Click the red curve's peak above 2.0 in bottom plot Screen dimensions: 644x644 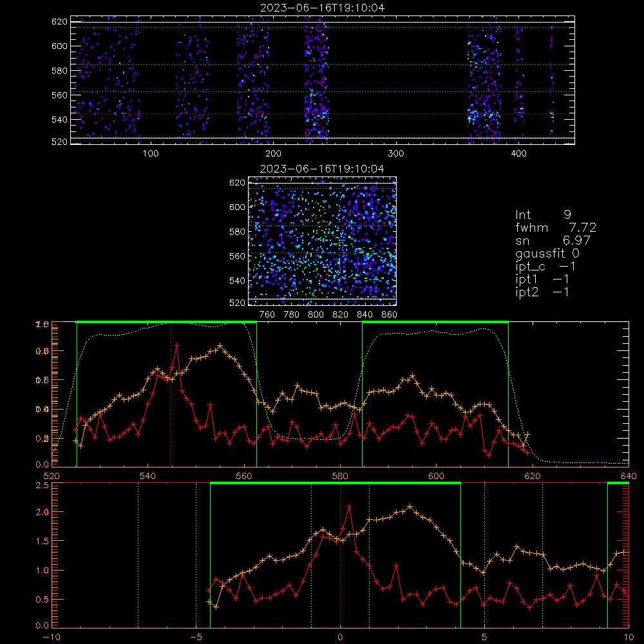[x=350, y=507]
